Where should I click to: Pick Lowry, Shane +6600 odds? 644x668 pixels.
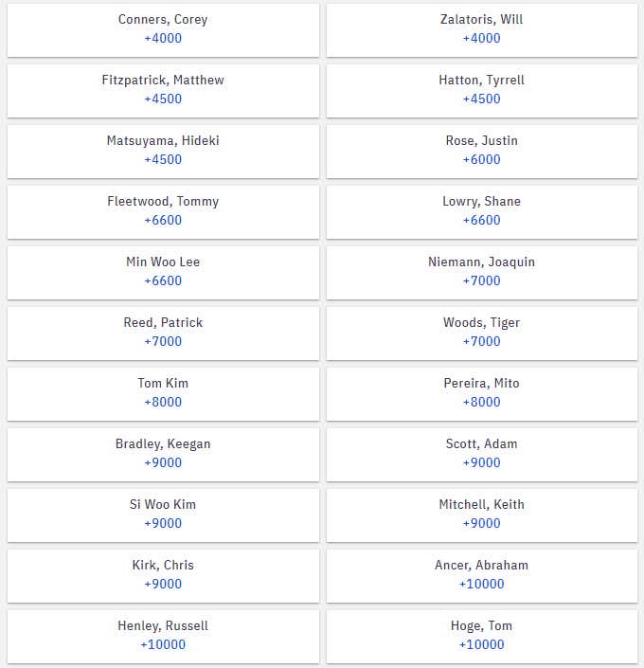[x=482, y=212]
